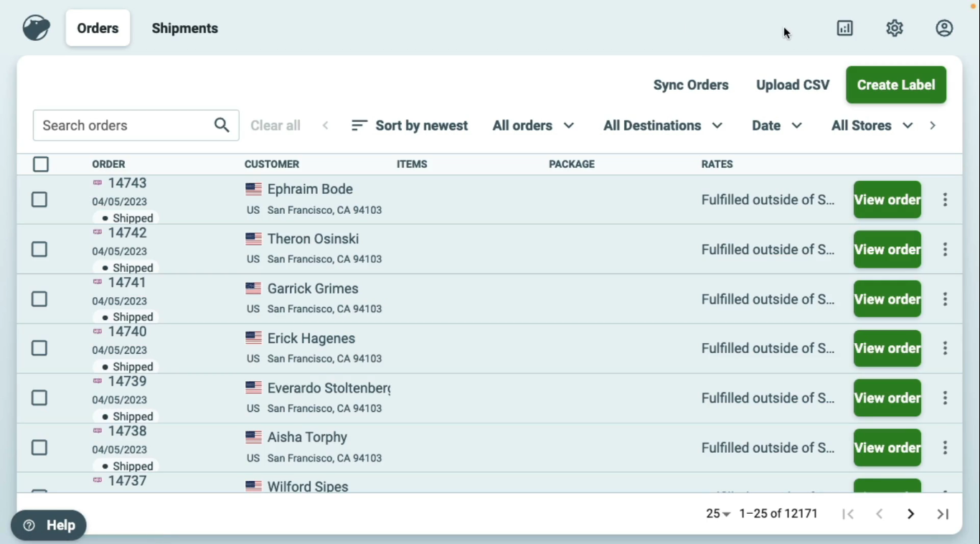Expand the All orders filter dropdown

[x=533, y=126]
